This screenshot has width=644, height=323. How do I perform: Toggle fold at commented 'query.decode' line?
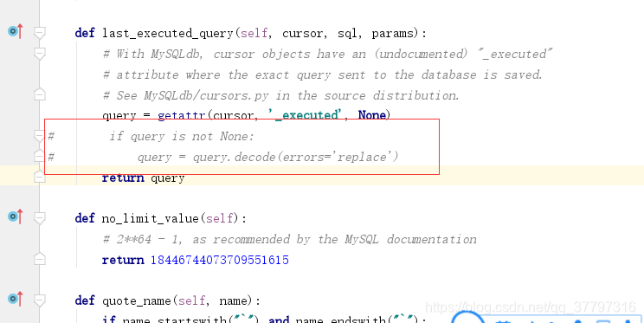(x=40, y=157)
